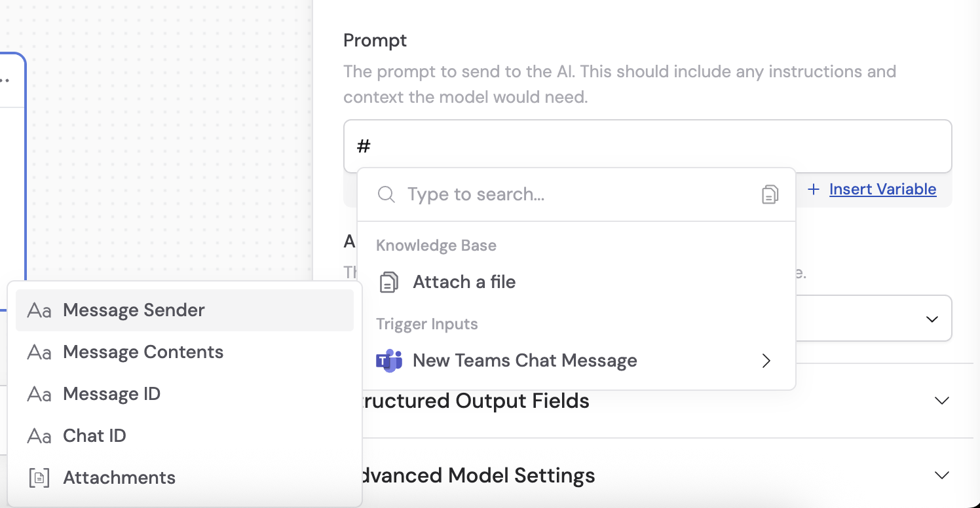The image size is (980, 508).
Task: Choose the Attach a file option
Action: [464, 281]
